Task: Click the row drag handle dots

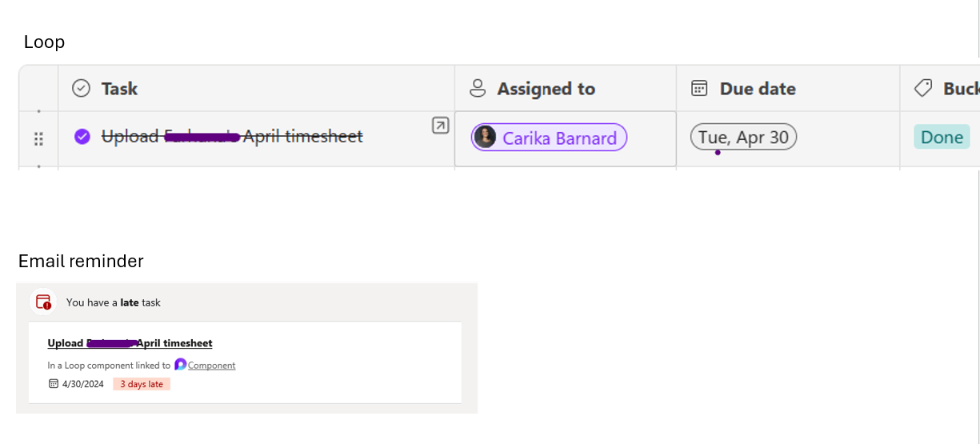Action: coord(38,139)
